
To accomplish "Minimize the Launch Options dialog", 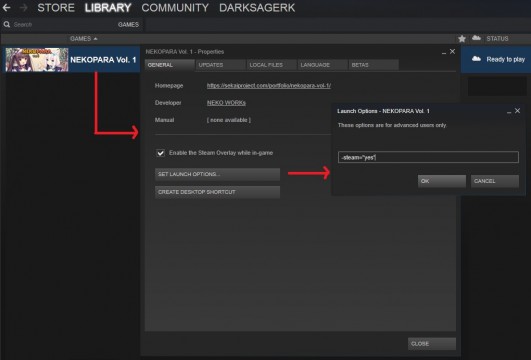I will (509, 112).
